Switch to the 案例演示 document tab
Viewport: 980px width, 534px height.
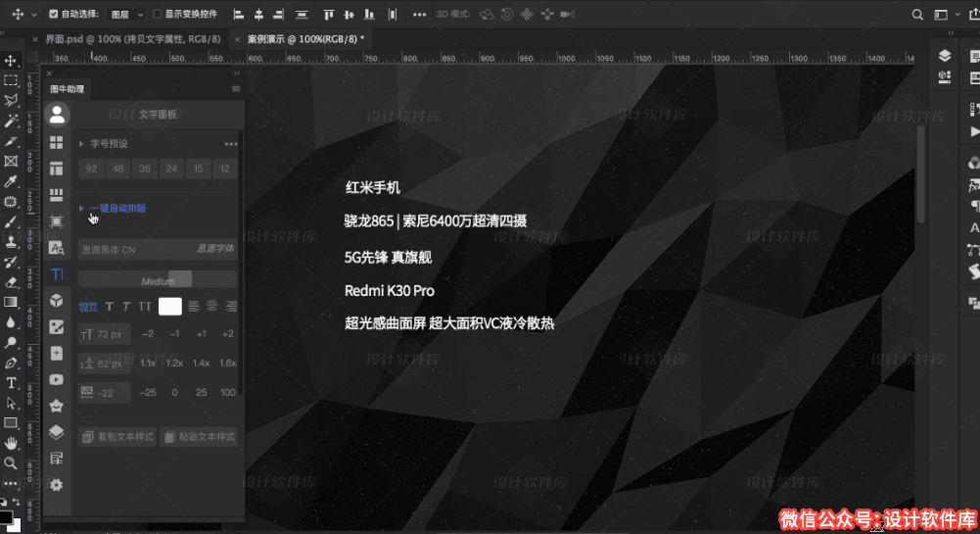click(305, 39)
